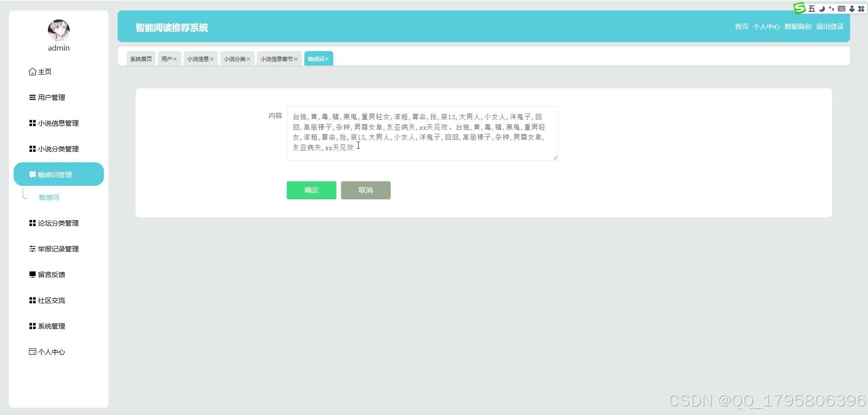Image resolution: width=868 pixels, height=415 pixels.
Task: Collapse the 敏感词管理 sidebar menu
Action: point(59,174)
